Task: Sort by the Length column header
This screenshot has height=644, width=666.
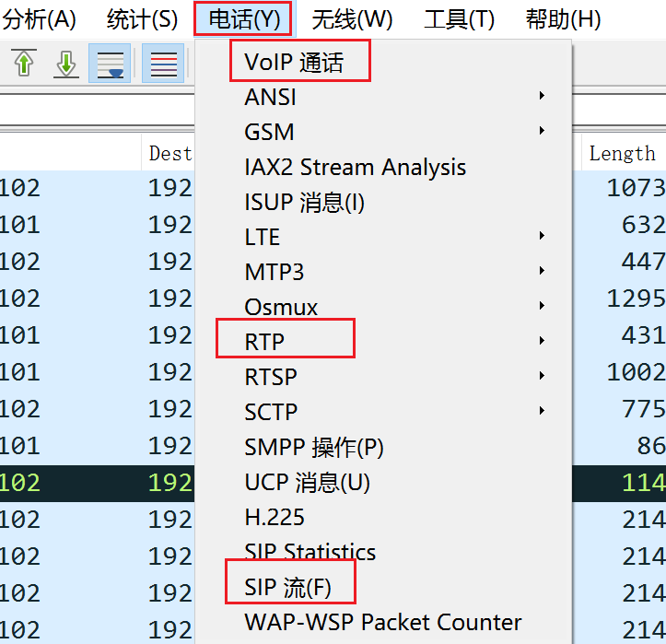Action: click(623, 153)
